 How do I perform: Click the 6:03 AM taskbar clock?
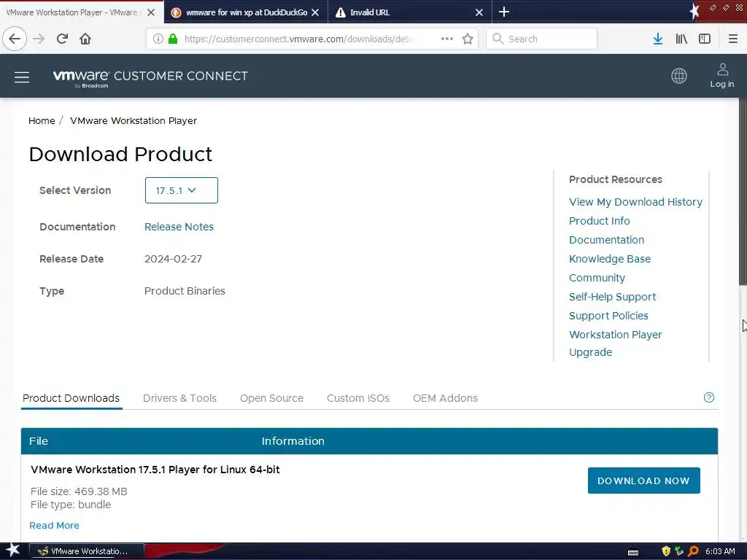(720, 551)
